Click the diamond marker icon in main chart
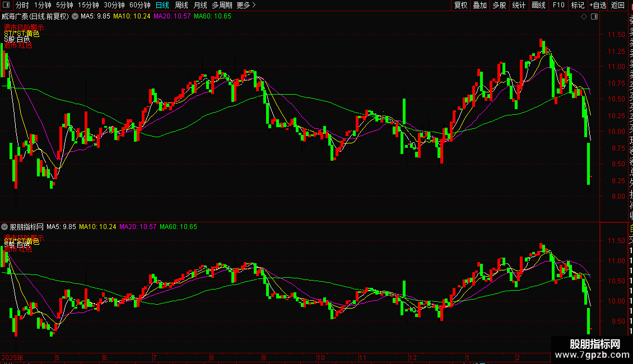This screenshot has height=364, width=633. [x=584, y=17]
